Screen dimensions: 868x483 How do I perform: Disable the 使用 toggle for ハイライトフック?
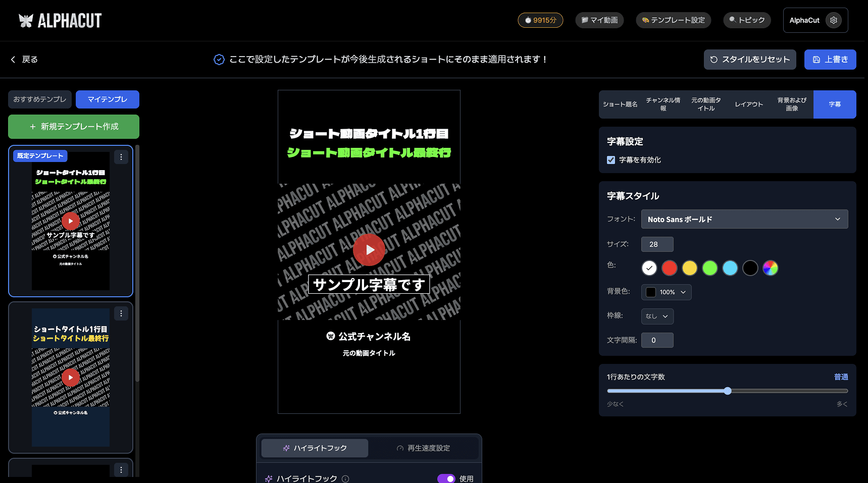point(446,478)
